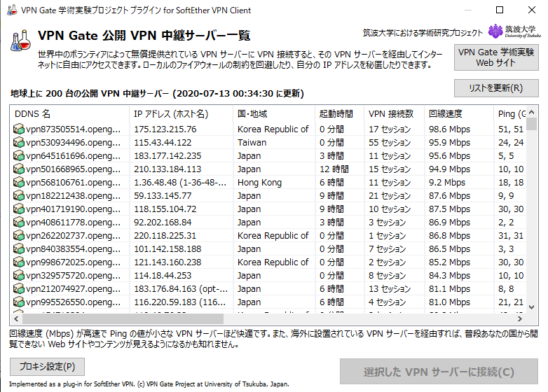Click the server icon beside vpn530934496

19,143
